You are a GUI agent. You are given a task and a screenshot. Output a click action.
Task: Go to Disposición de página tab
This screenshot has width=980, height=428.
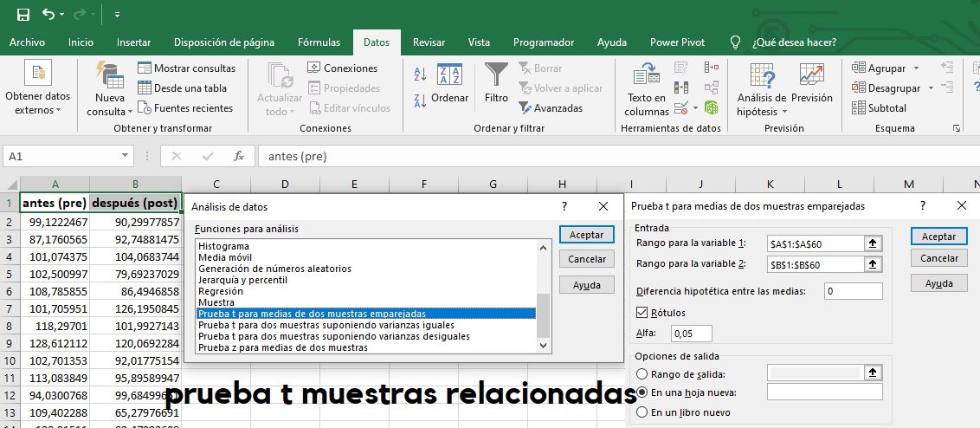pos(223,42)
